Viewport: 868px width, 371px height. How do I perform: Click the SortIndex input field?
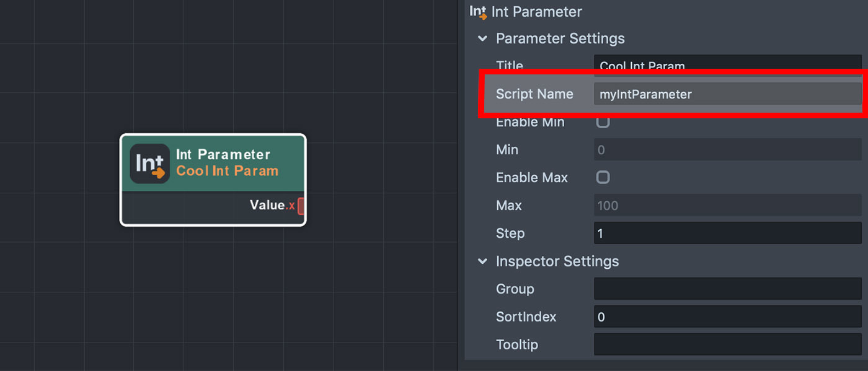[x=727, y=317]
